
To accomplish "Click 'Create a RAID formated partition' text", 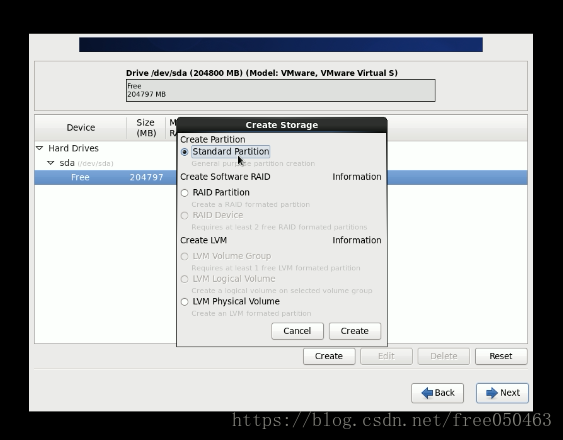I will click(x=251, y=204).
